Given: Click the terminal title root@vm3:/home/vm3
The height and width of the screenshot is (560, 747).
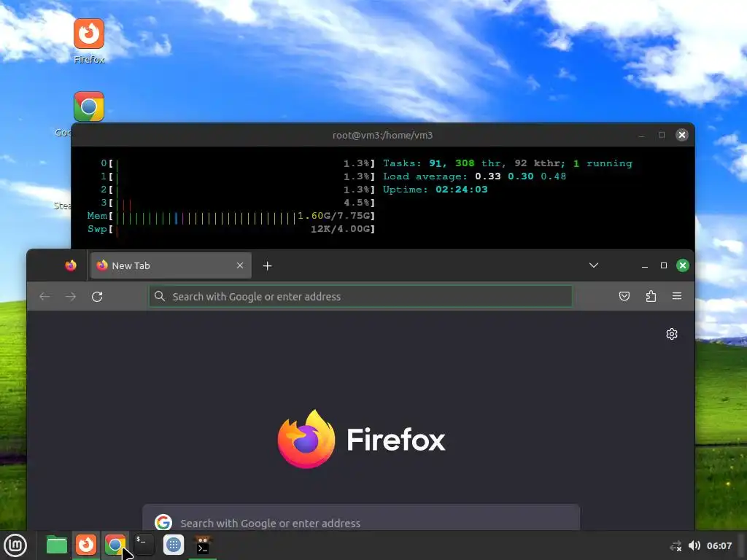Looking at the screenshot, I should [x=382, y=135].
